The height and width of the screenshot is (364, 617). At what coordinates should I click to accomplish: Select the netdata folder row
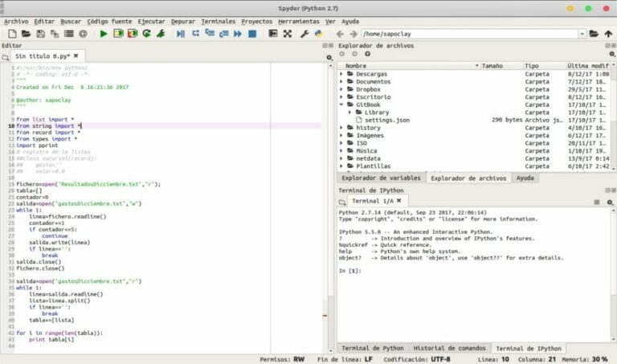click(x=475, y=158)
